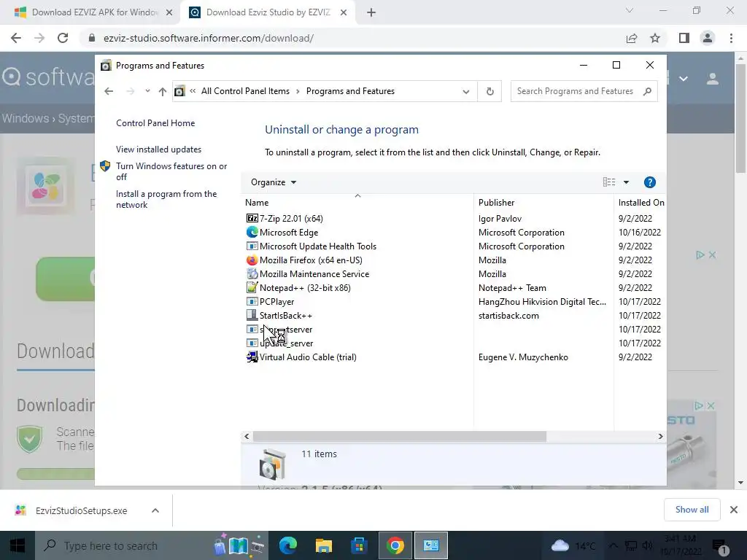Go back in Chrome browser
This screenshot has height=560, width=747.
tap(16, 38)
